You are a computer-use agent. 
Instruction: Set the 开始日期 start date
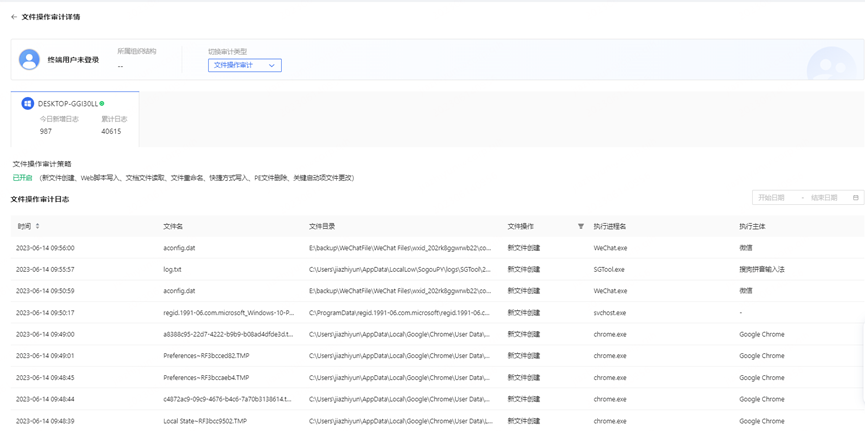tap(771, 198)
